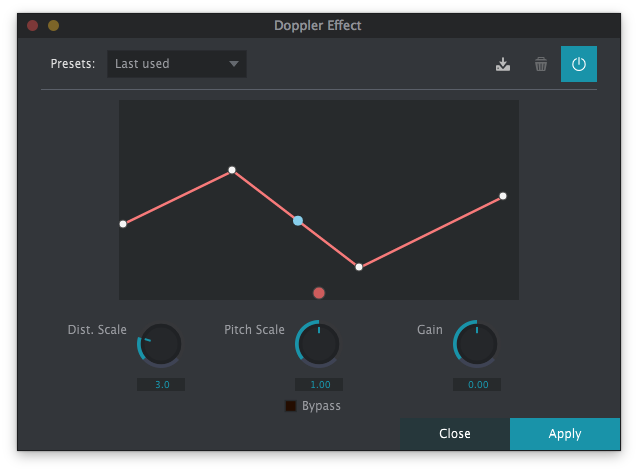The height and width of the screenshot is (472, 638).
Task: Select the lowest curve point
Action: click(x=359, y=267)
